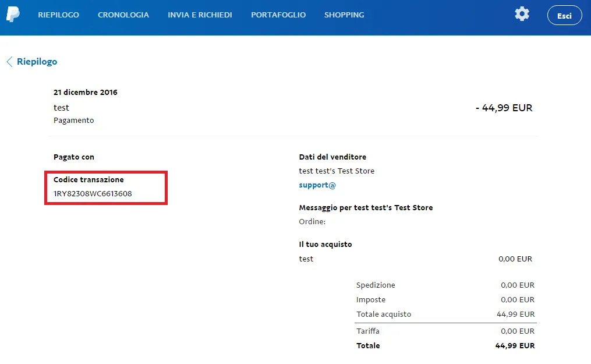591x364 pixels.
Task: Follow the Riepilogo back link
Action: point(37,62)
